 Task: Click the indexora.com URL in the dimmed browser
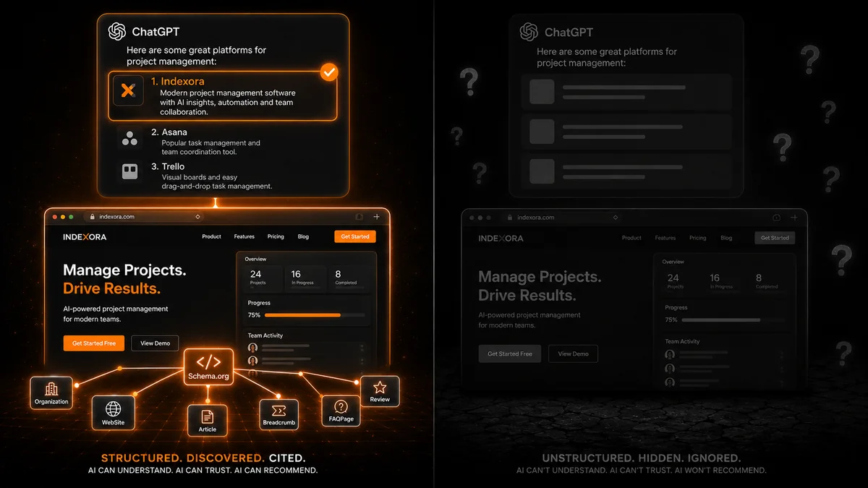coord(536,217)
